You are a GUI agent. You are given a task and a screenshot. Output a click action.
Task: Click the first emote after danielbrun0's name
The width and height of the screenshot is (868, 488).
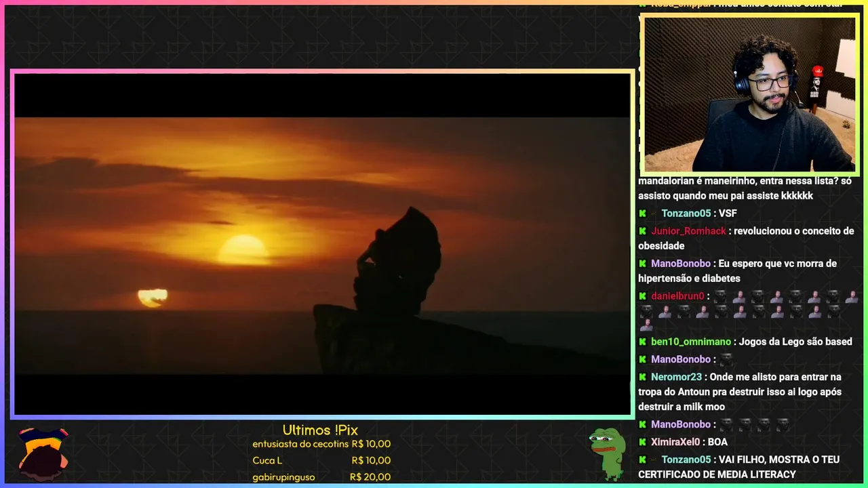click(x=719, y=296)
